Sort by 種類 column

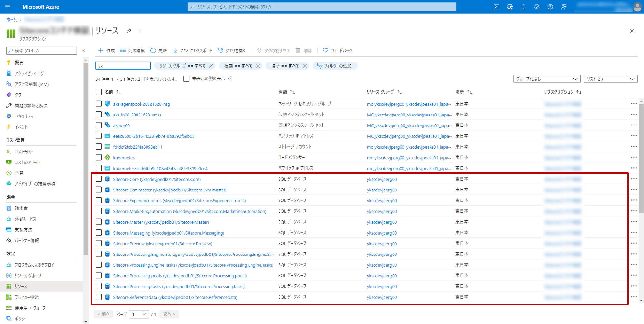[x=287, y=92]
